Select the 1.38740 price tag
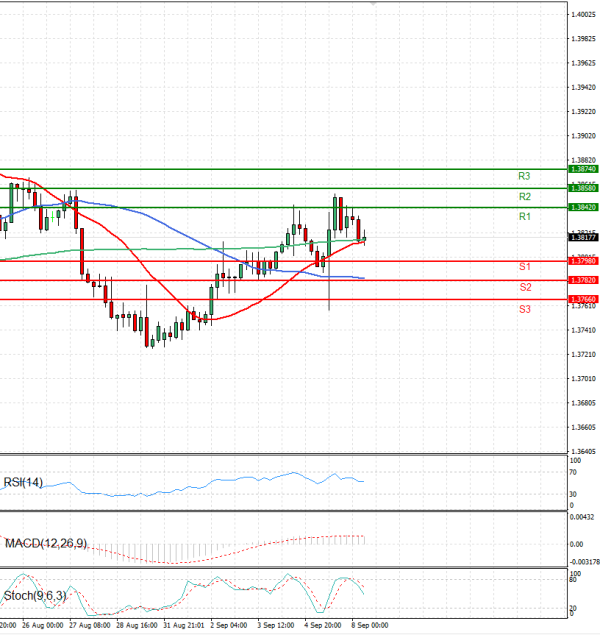 pos(583,169)
